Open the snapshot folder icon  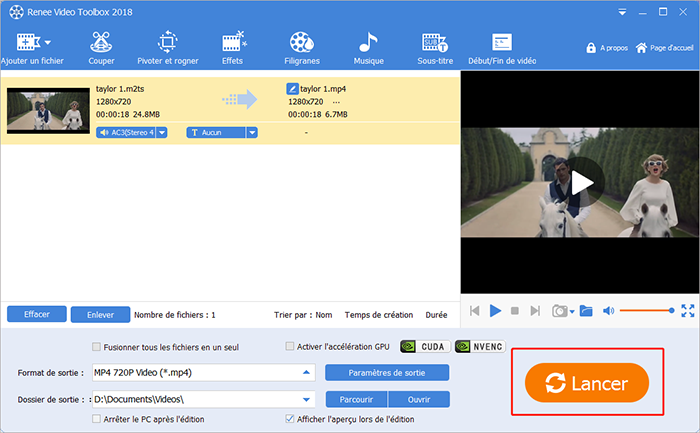coord(586,311)
